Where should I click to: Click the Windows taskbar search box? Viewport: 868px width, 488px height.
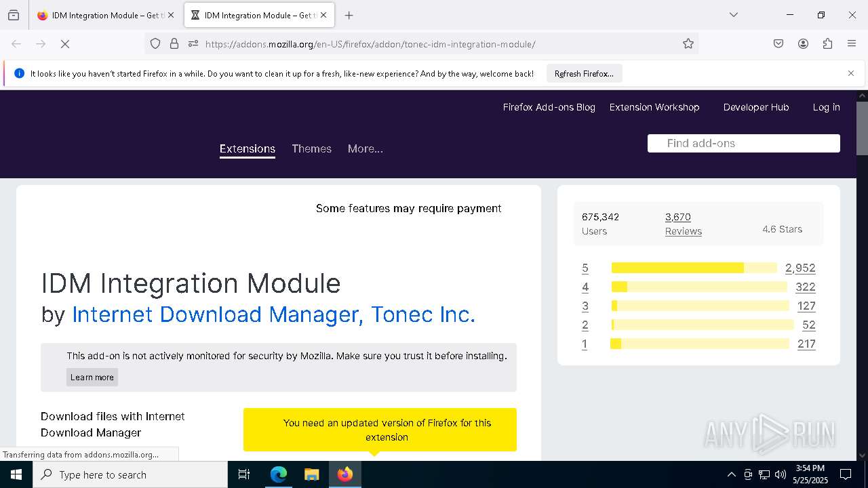pyautogui.click(x=130, y=474)
